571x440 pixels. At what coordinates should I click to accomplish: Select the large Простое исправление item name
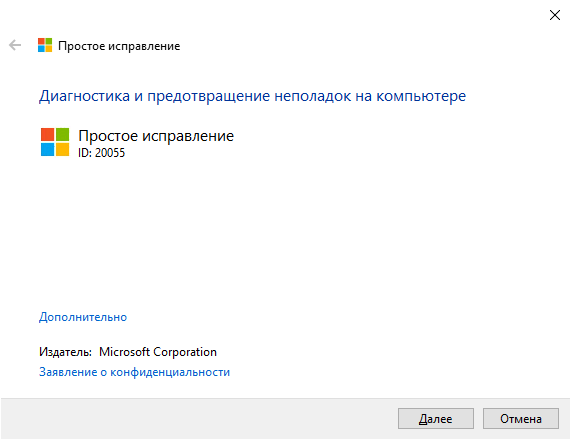click(156, 136)
